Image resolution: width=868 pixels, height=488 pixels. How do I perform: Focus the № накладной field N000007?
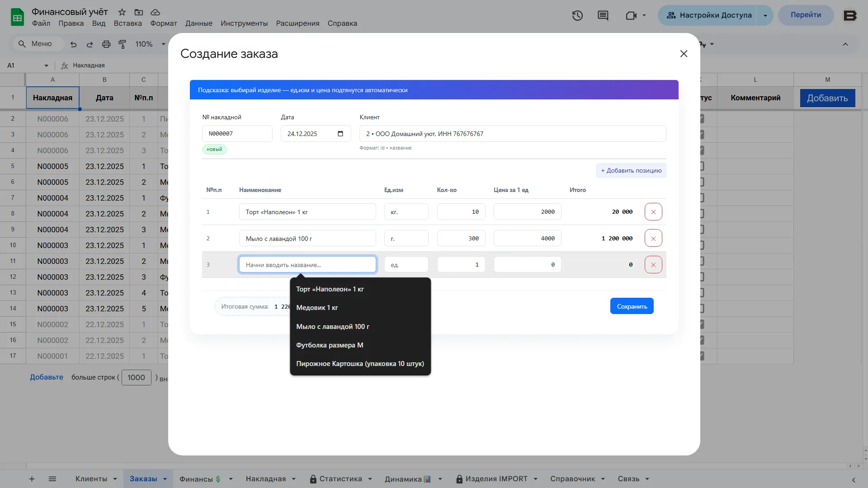(237, 134)
